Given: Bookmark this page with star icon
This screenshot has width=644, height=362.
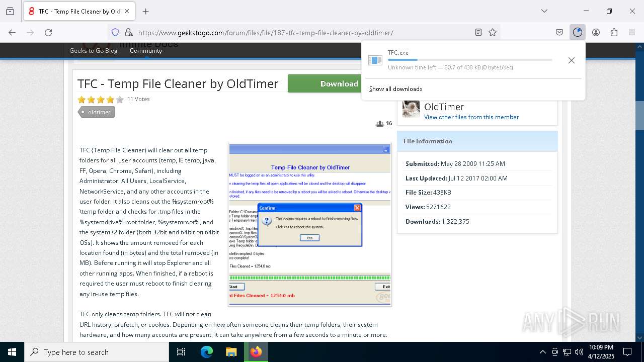Looking at the screenshot, I should click(493, 32).
